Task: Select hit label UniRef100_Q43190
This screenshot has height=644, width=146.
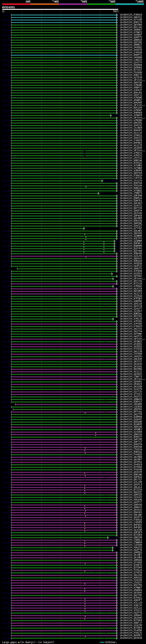Action: coord(131,364)
